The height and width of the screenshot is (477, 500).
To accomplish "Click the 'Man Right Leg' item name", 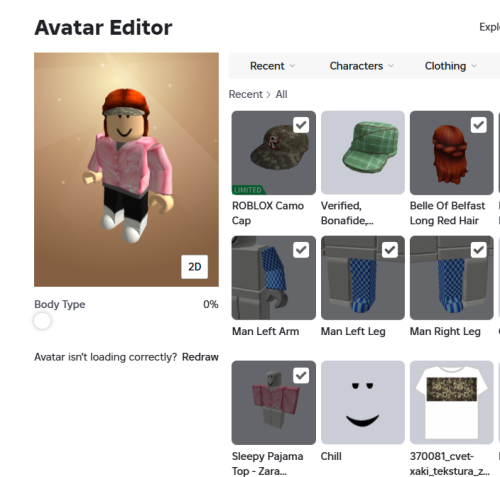I will coord(445,331).
